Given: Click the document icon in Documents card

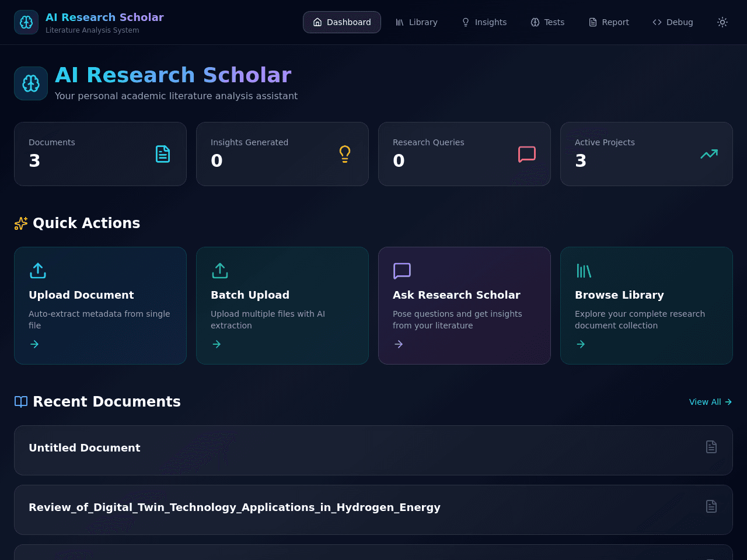Looking at the screenshot, I should 163,154.
